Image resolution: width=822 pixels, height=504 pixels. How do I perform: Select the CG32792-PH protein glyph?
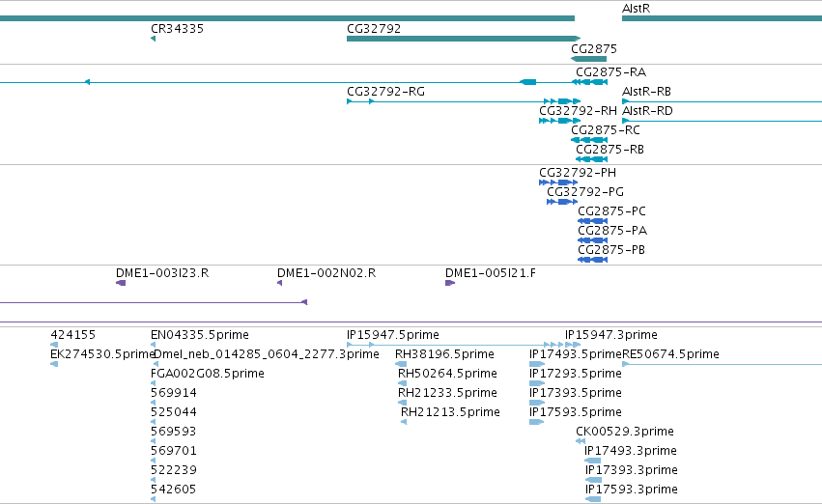558,182
